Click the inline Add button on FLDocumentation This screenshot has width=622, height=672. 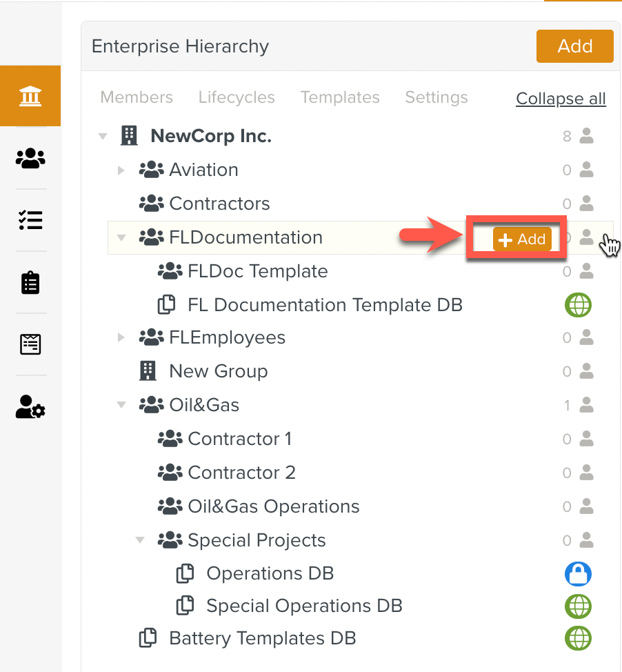tap(522, 239)
